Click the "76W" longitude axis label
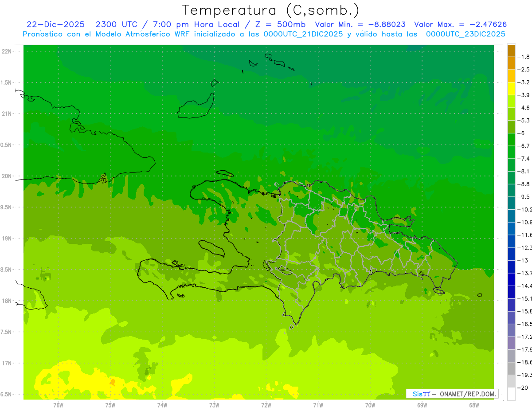Viewport: 532px width, 411px height. [x=58, y=405]
